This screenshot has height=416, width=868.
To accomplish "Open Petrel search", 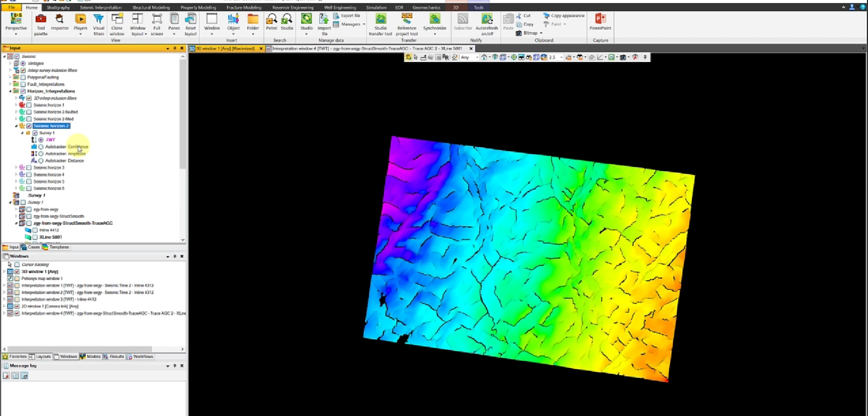I will [271, 22].
